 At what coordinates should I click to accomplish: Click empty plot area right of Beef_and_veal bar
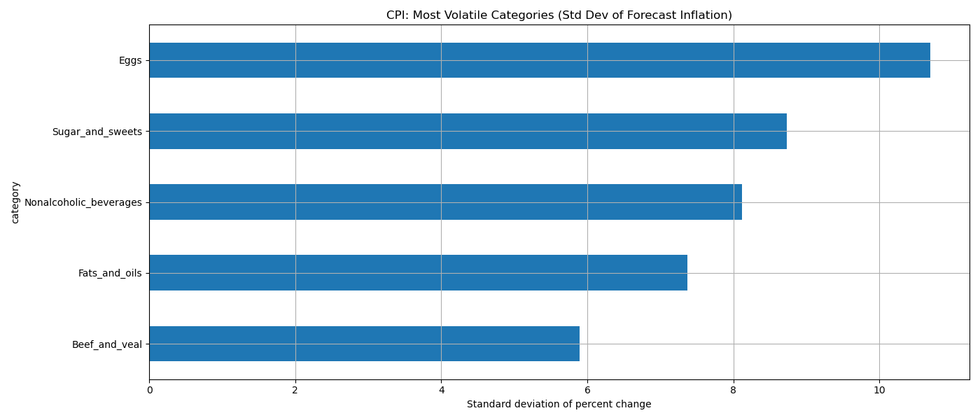(770, 329)
